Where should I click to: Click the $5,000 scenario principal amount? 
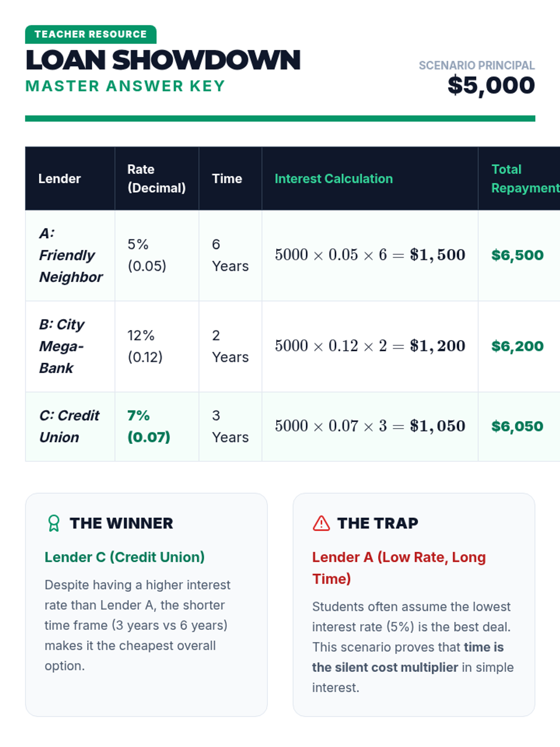click(x=491, y=85)
